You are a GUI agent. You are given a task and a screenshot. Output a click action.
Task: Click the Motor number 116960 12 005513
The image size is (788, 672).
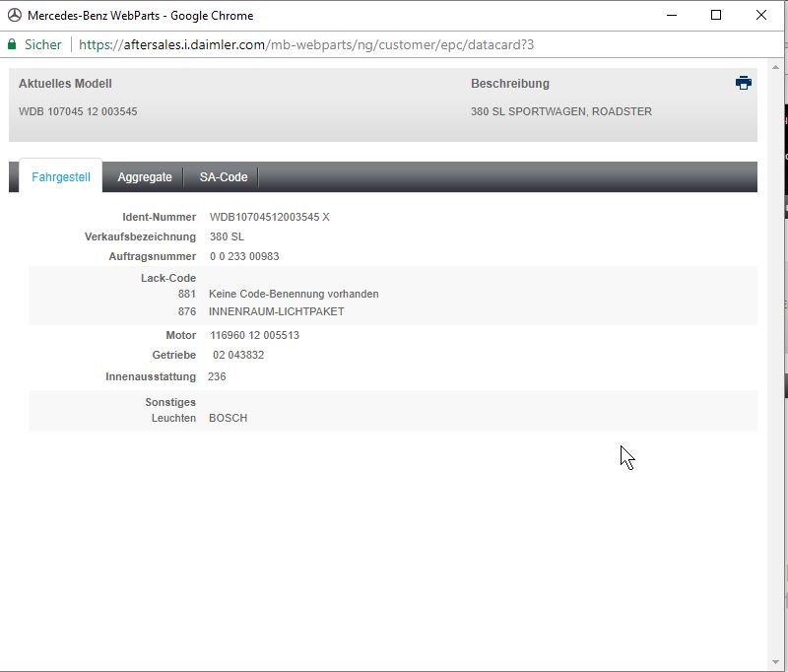(x=254, y=335)
